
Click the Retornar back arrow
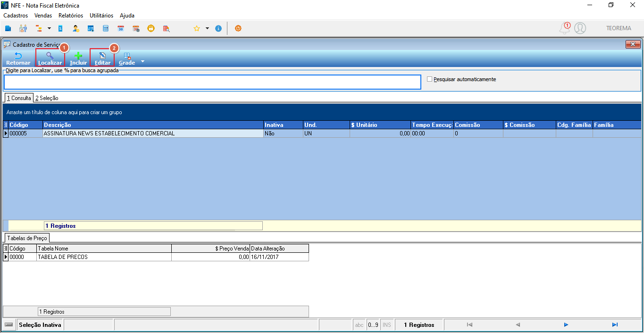(x=18, y=58)
